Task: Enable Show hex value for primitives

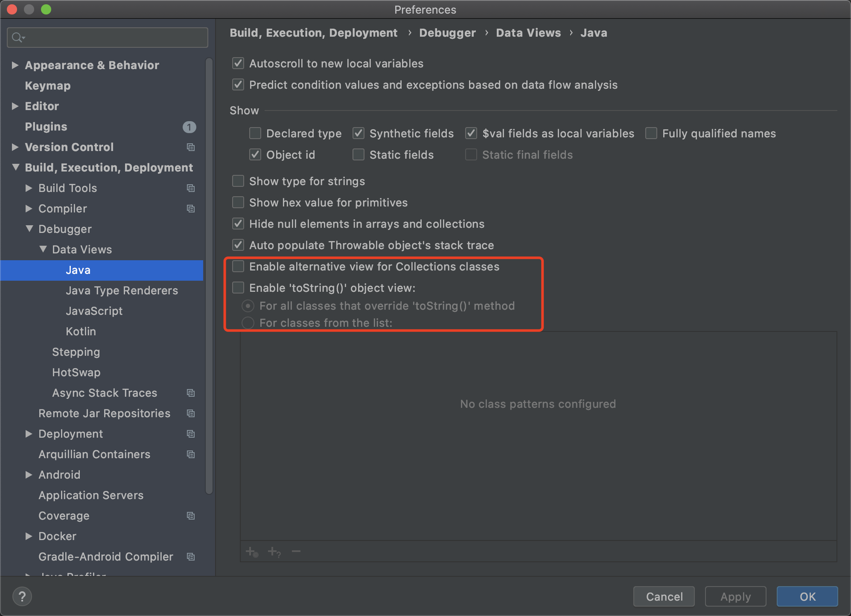Action: point(238,203)
